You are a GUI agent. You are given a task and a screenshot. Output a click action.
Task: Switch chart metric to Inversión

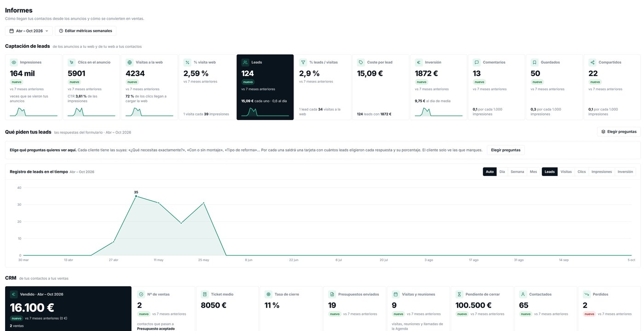pyautogui.click(x=625, y=172)
